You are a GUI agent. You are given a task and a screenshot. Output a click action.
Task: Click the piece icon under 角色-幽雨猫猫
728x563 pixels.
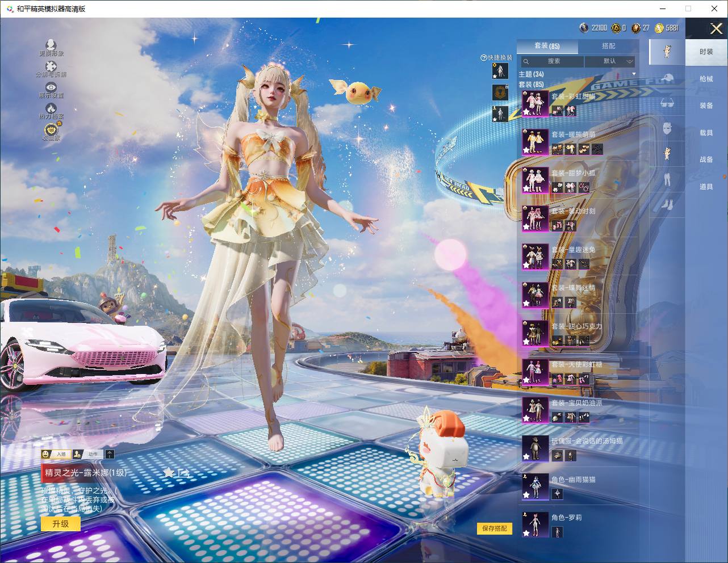click(x=557, y=494)
